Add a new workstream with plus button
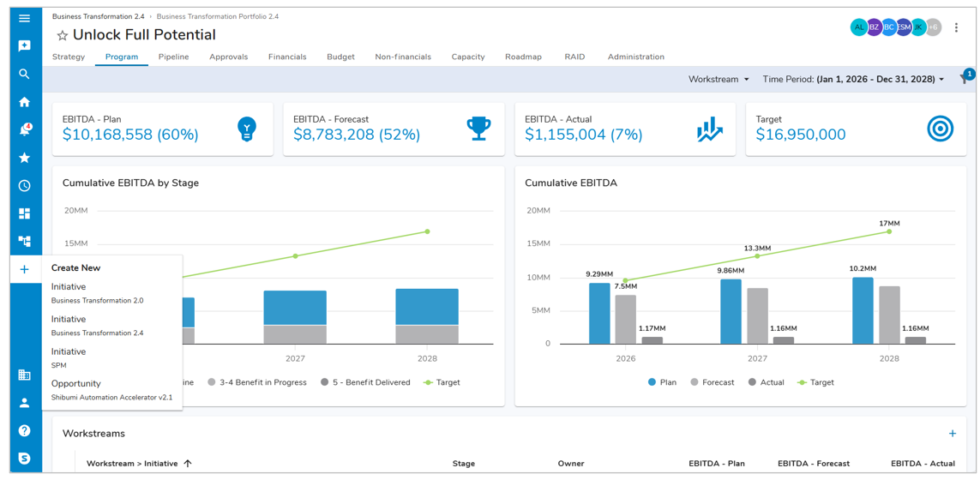 952,434
